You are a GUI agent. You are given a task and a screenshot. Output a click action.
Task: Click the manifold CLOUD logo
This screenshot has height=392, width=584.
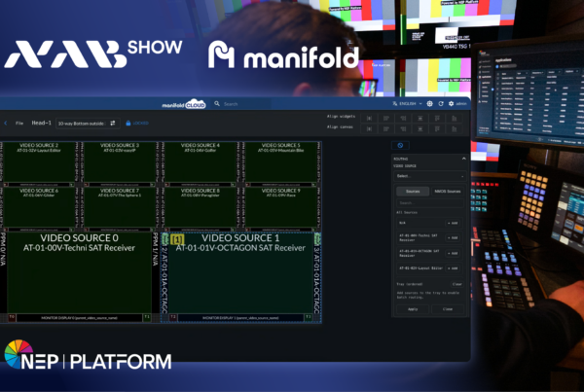[184, 103]
